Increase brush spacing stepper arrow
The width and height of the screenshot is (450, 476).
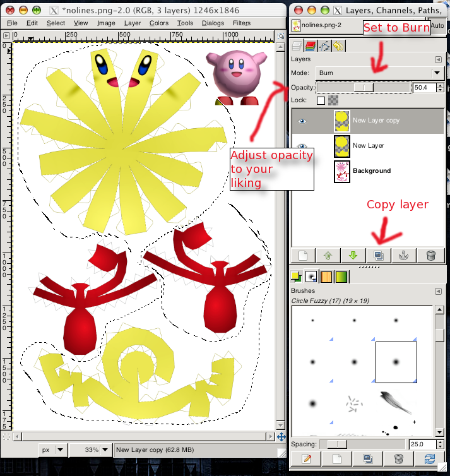(x=441, y=442)
